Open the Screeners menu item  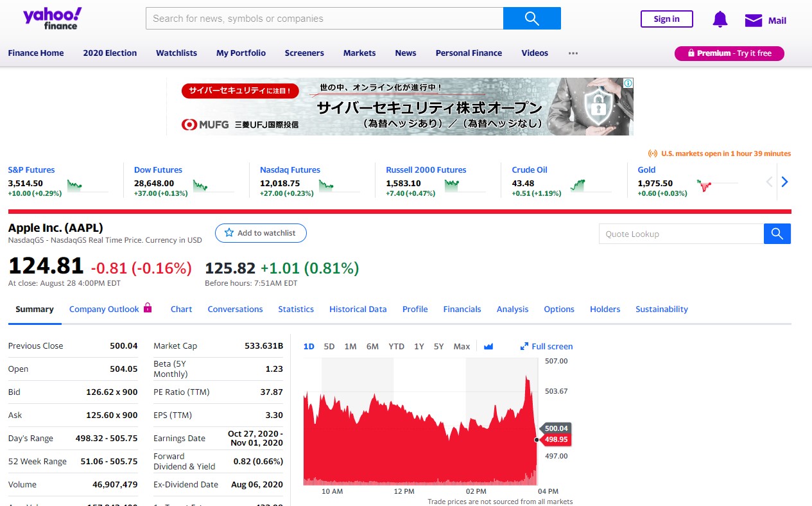point(304,53)
